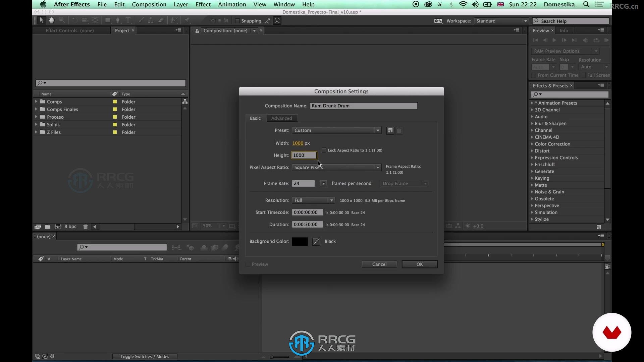This screenshot has height=362, width=644.
Task: Click the Spotlight search icon
Action: coord(586,4)
